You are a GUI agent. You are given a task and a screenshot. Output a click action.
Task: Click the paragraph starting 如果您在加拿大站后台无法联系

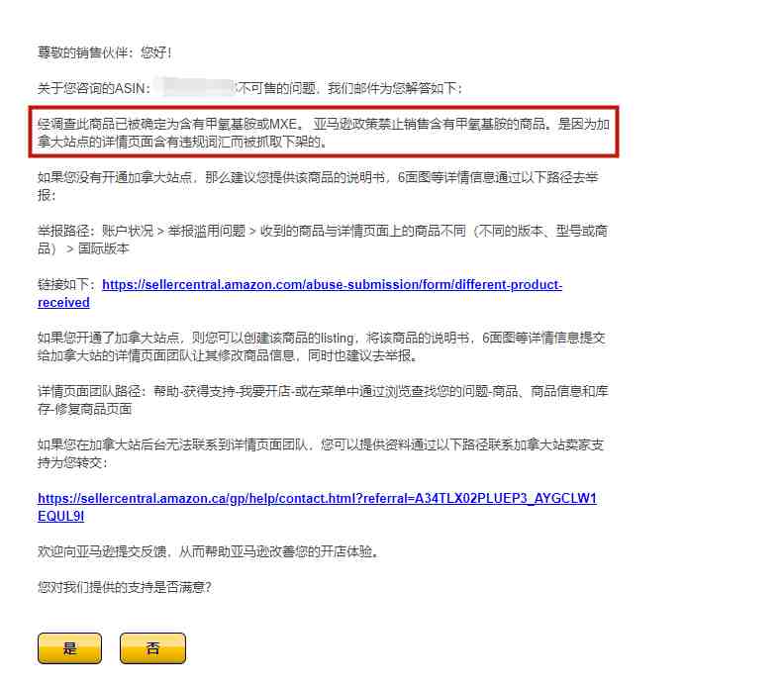coord(321,453)
